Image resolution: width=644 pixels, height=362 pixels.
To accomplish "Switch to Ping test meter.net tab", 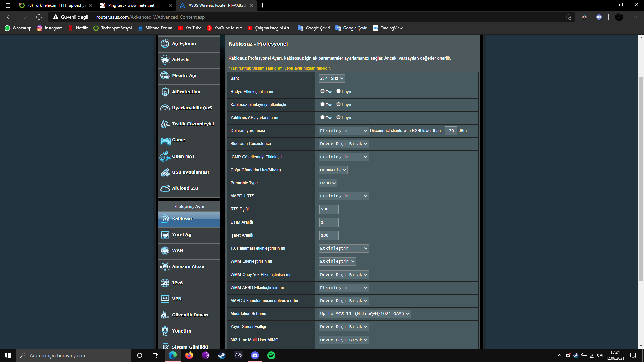I will pyautogui.click(x=131, y=5).
